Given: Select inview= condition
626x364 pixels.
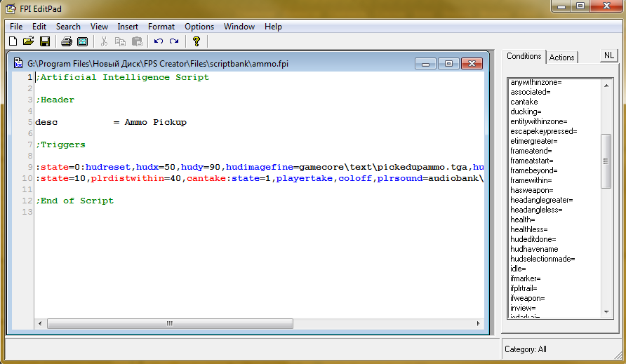Looking at the screenshot, I should (523, 308).
